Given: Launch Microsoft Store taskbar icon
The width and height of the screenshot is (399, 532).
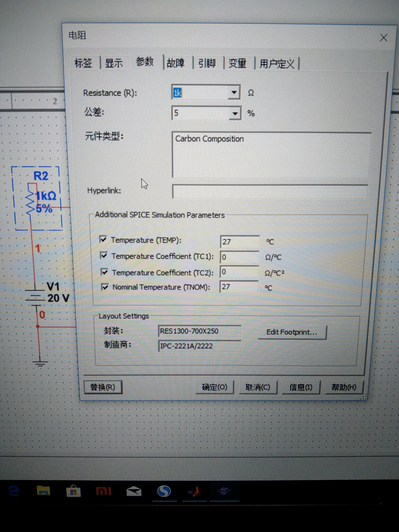Looking at the screenshot, I should tap(73, 491).
